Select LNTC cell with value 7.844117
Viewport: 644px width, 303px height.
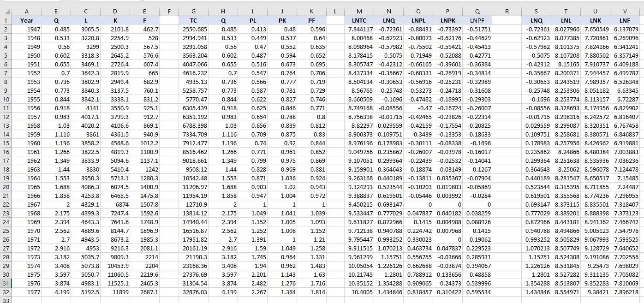pos(359,29)
